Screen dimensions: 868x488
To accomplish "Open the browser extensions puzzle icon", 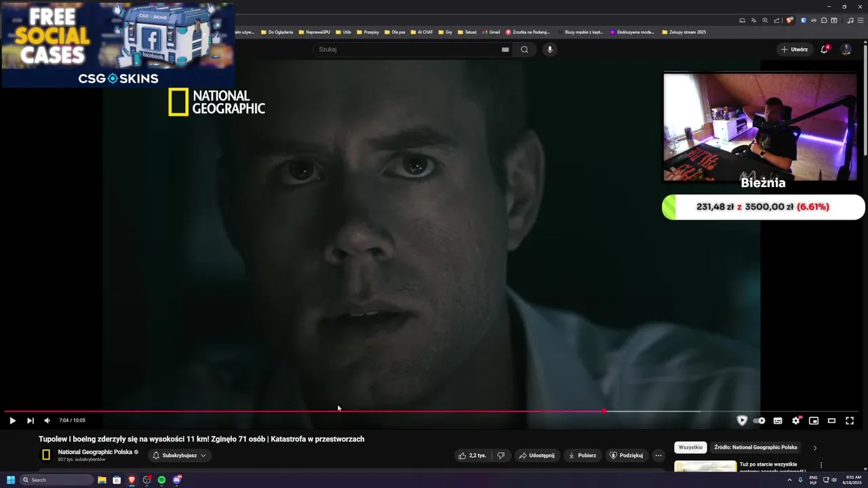I will pyautogui.click(x=825, y=20).
